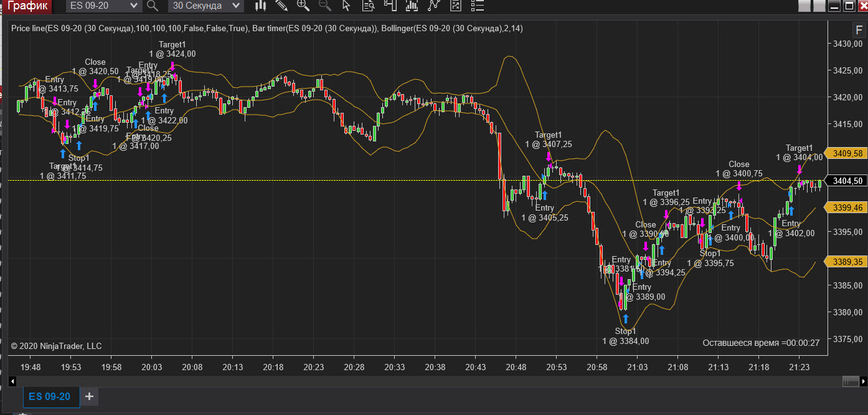Select the cursor pointer tool
Image resolution: width=868 pixels, height=415 pixels.
pyautogui.click(x=346, y=6)
